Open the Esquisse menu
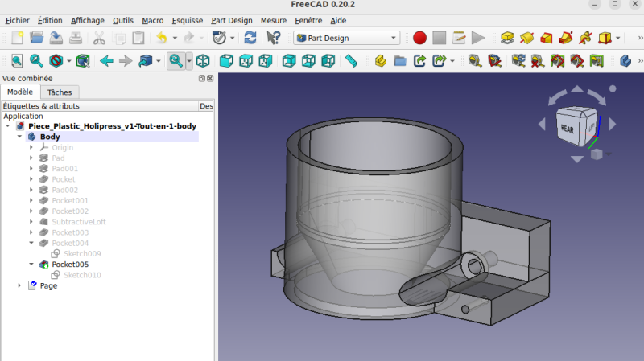Image resolution: width=644 pixels, height=361 pixels. coord(188,20)
